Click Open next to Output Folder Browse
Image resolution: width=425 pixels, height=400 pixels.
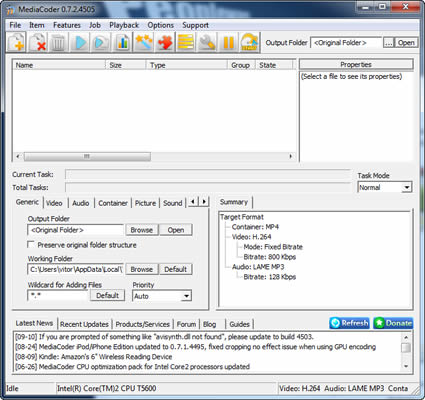click(176, 230)
